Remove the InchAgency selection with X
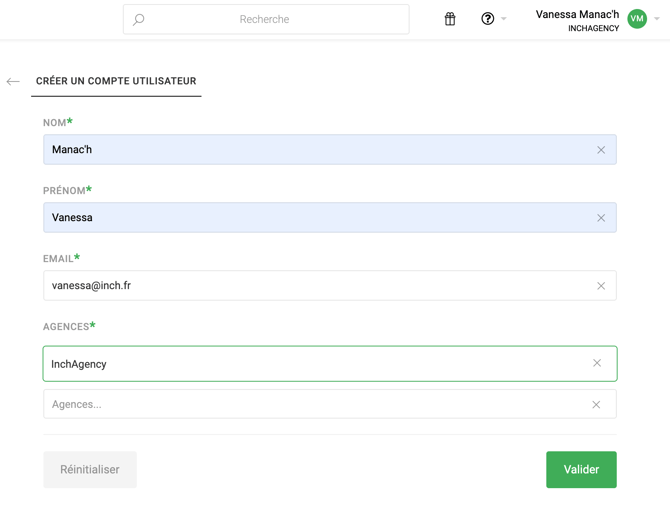The width and height of the screenshot is (670, 507). (x=597, y=364)
